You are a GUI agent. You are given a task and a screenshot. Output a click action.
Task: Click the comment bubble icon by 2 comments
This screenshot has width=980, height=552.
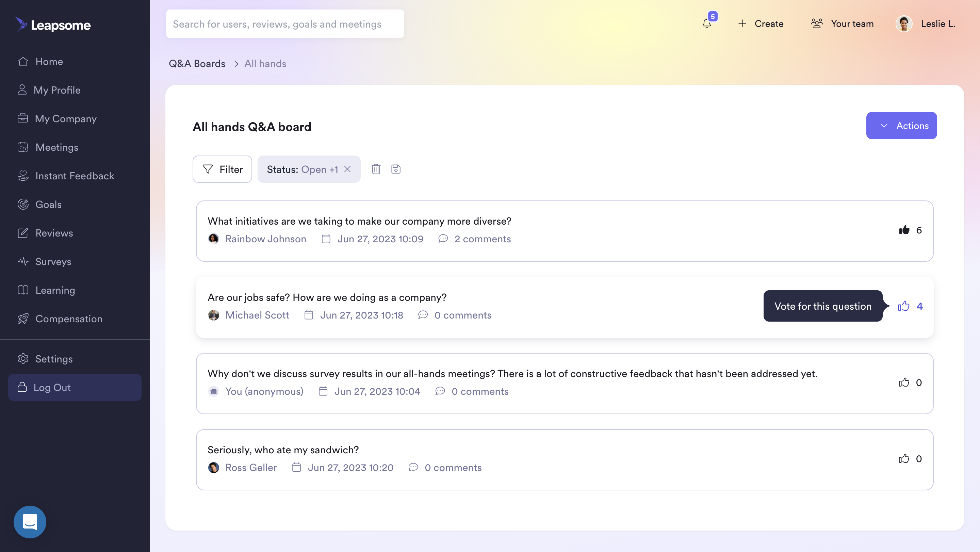point(443,239)
